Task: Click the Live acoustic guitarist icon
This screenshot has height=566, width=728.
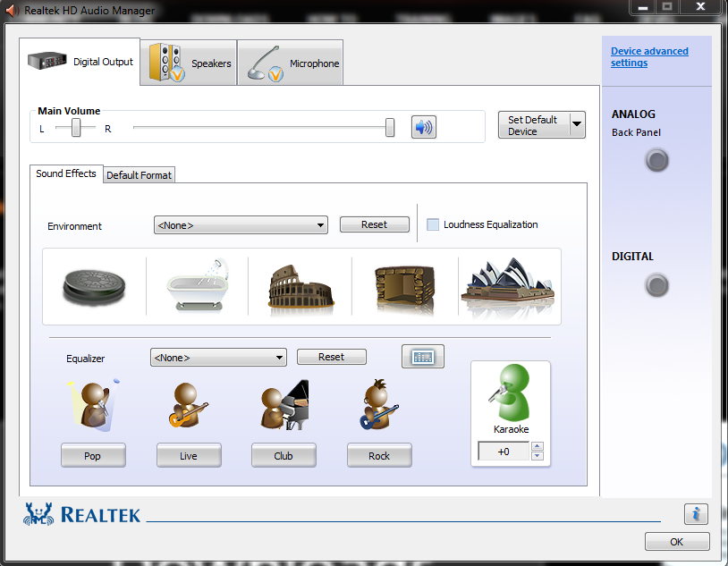Action: (x=189, y=405)
